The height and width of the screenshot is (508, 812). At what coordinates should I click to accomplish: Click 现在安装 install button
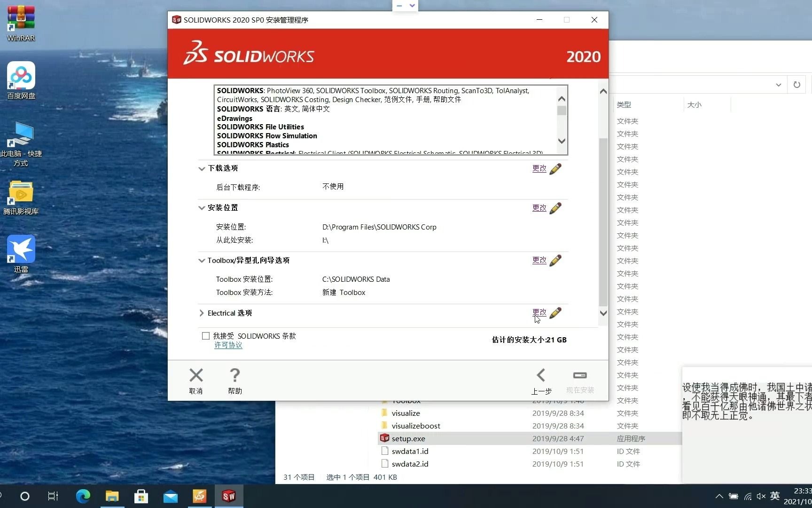pyautogui.click(x=580, y=381)
